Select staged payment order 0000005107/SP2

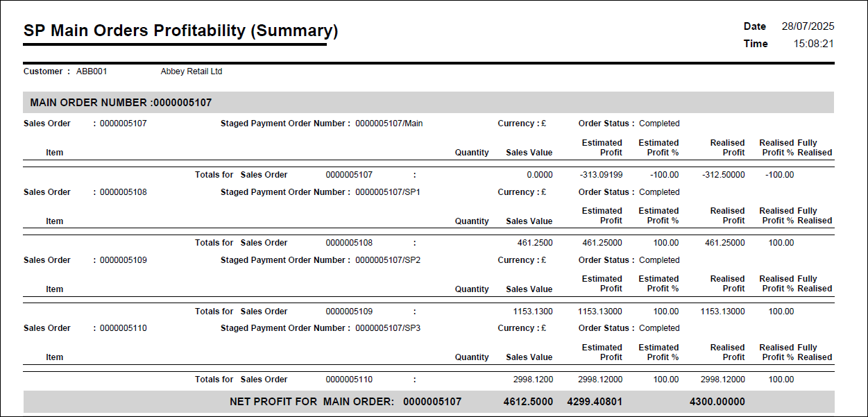click(388, 260)
